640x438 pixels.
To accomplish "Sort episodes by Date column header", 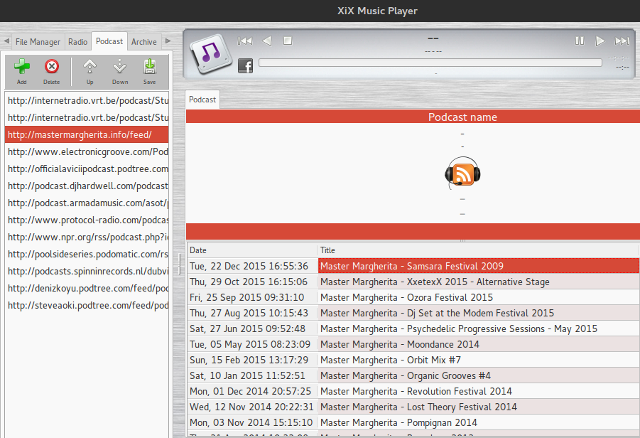I will point(252,250).
